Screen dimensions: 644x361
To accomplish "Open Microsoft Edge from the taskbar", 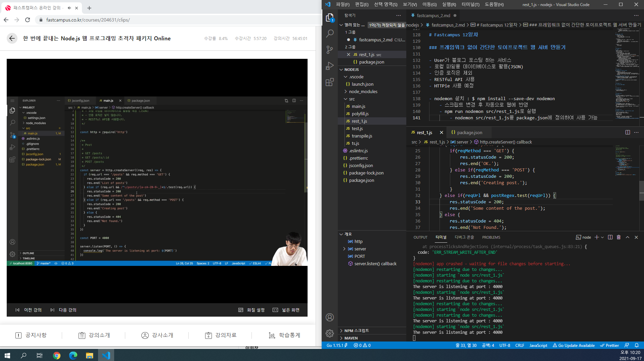I will (73, 355).
